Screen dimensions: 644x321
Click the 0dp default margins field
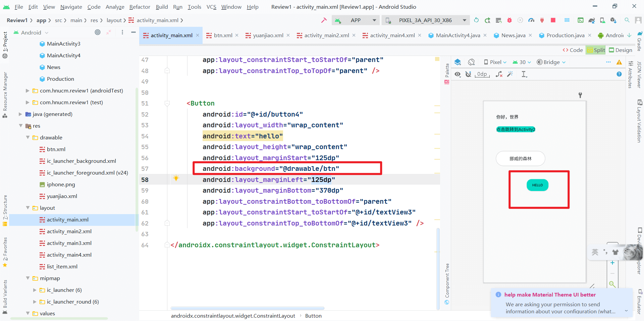pos(482,74)
